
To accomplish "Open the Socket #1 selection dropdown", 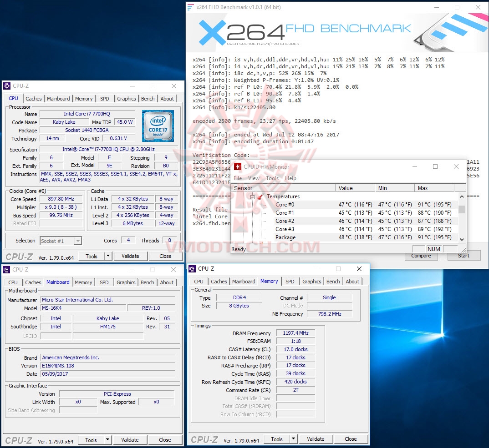I will coord(78,241).
